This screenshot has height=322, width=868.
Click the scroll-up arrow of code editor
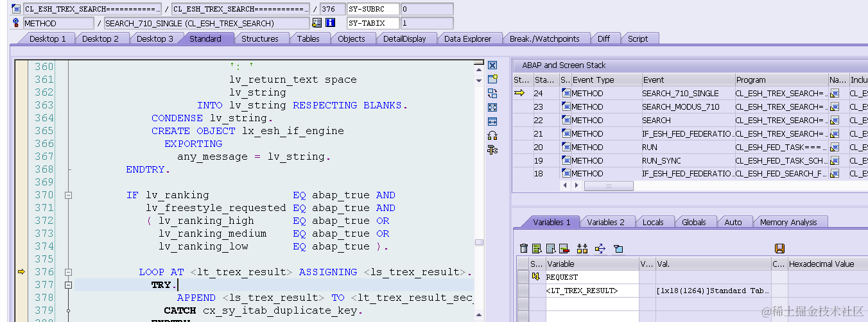point(479,69)
